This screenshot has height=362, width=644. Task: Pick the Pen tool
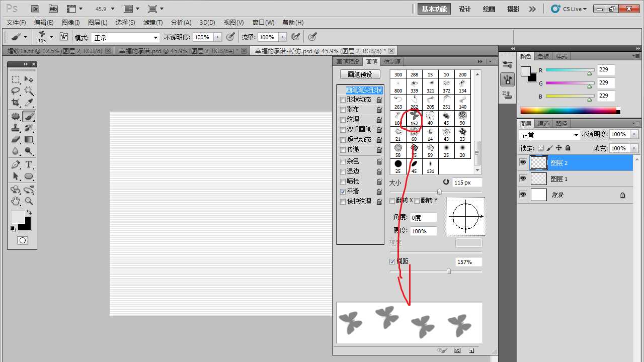(16, 164)
